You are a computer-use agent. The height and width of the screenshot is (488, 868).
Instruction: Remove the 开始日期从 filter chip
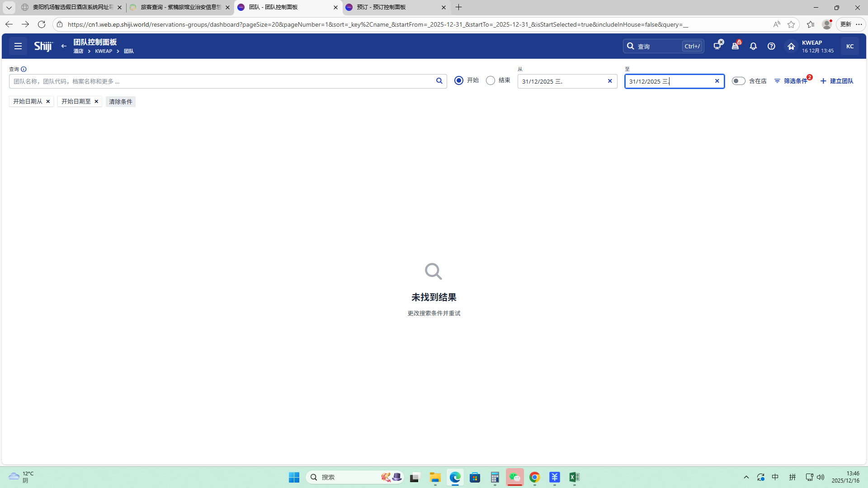[48, 101]
